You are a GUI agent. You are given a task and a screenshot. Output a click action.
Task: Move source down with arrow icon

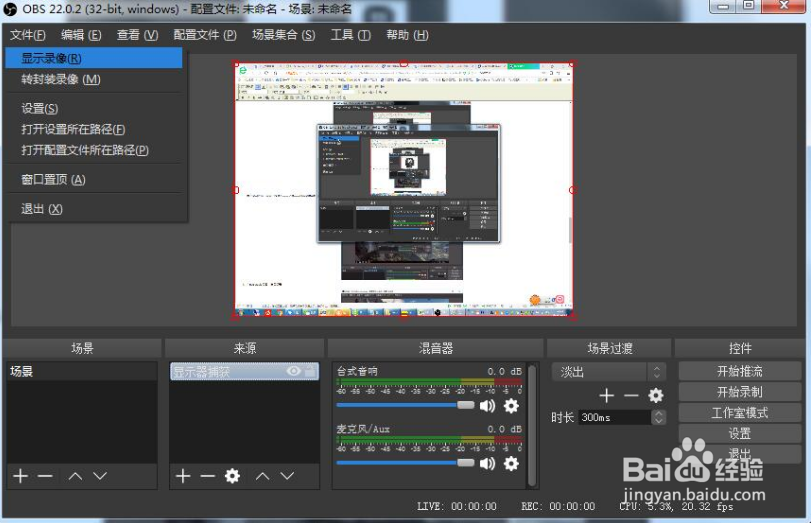tap(288, 476)
